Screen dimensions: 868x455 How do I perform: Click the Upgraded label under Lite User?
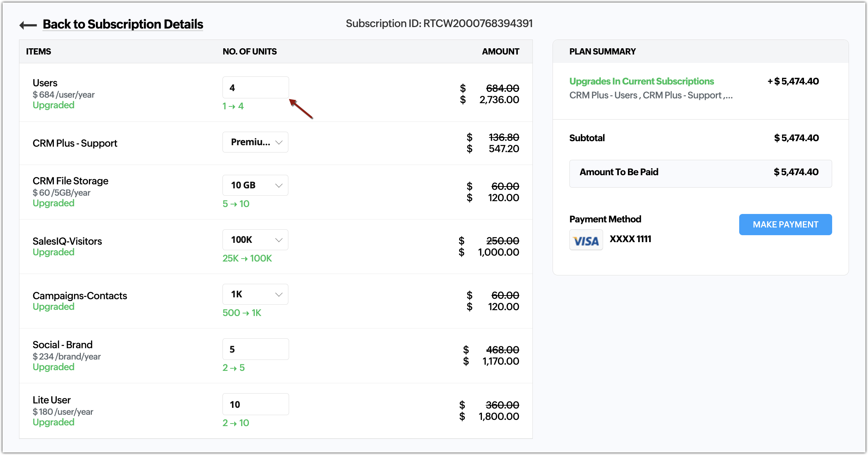pyautogui.click(x=53, y=422)
